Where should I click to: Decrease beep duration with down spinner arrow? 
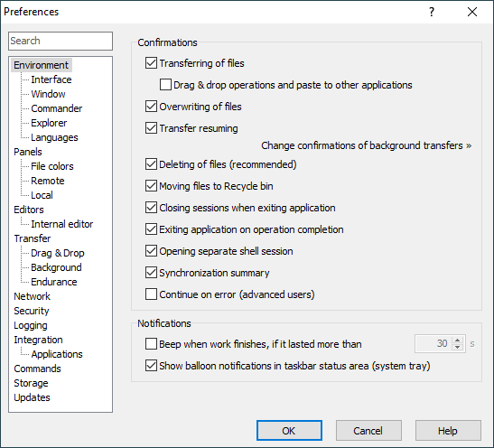(x=458, y=347)
